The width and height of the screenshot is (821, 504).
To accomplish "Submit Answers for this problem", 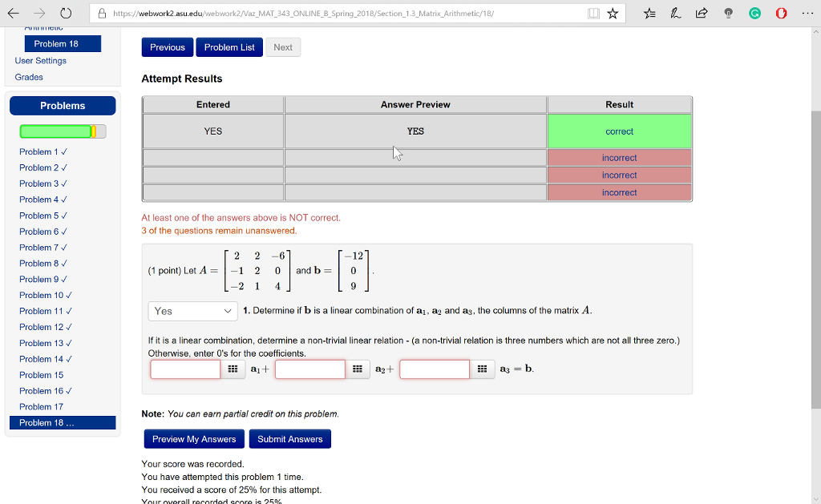I will tap(289, 438).
